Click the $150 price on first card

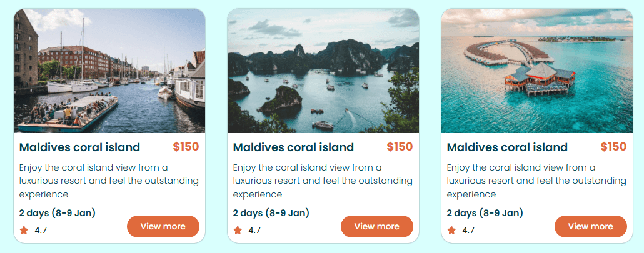click(x=186, y=147)
